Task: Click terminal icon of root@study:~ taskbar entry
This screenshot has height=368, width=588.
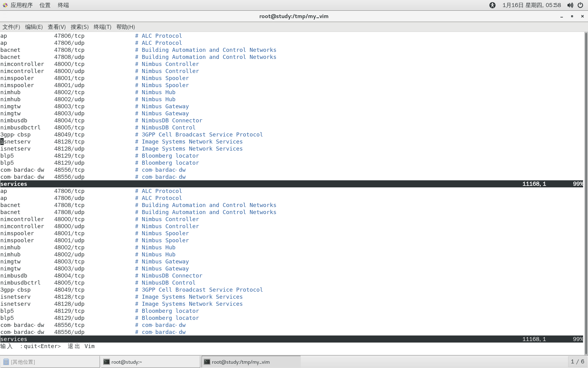Action: click(107, 362)
